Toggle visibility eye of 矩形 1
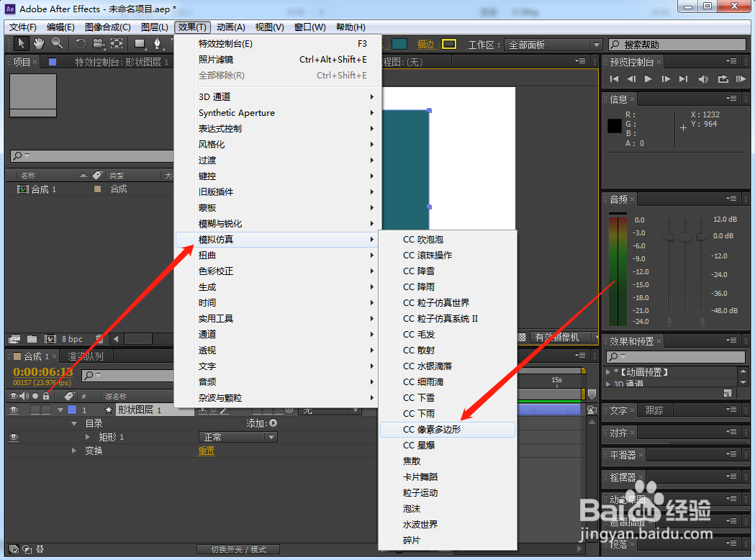This screenshot has height=560, width=755. (x=14, y=437)
